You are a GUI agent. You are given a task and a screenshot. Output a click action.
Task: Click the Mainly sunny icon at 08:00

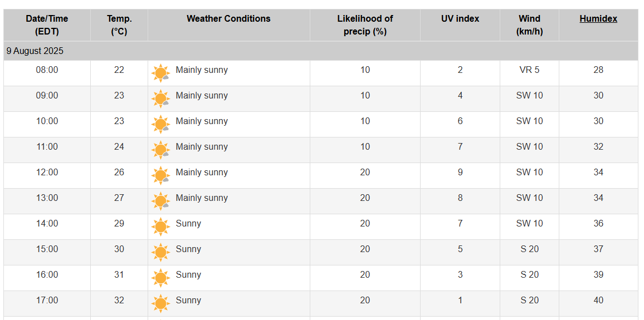[x=160, y=73]
